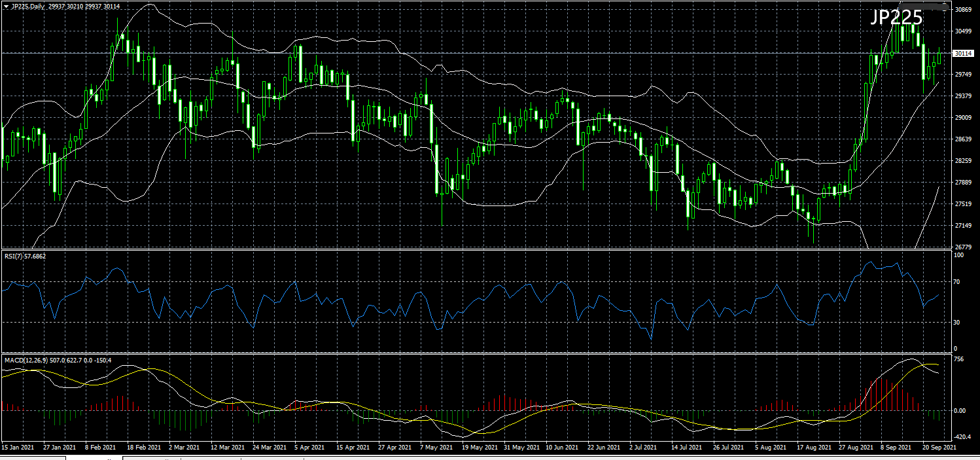
Task: Click the 20 Sep 2021 date label
Action: pyautogui.click(x=938, y=448)
